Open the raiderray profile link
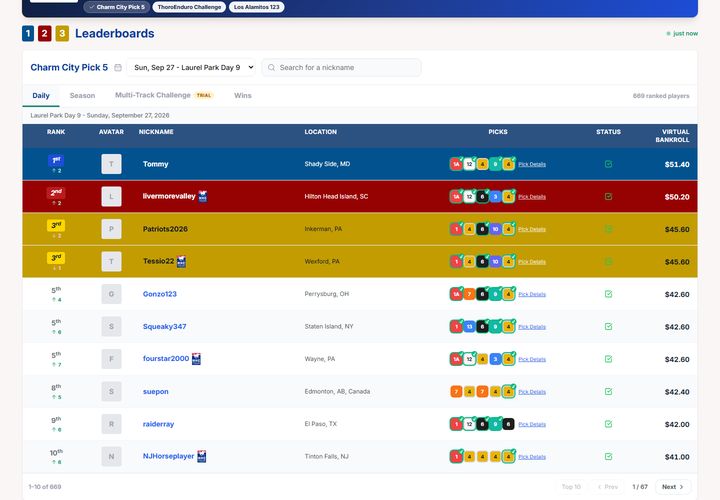This screenshot has width=720, height=500. (158, 424)
